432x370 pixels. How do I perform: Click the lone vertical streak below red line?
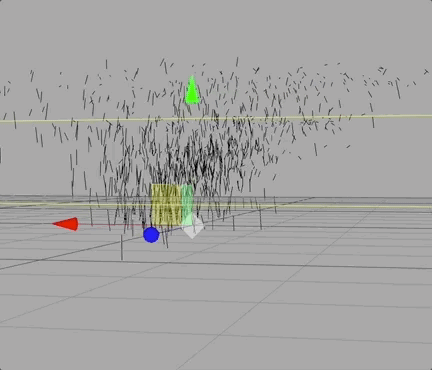[x=122, y=248]
